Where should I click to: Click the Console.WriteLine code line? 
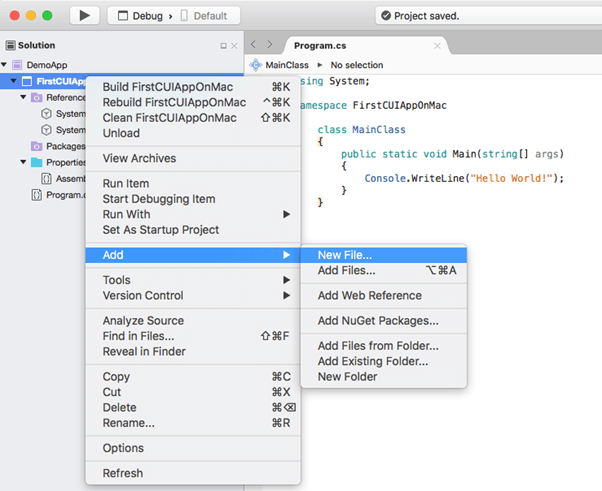pyautogui.click(x=464, y=178)
